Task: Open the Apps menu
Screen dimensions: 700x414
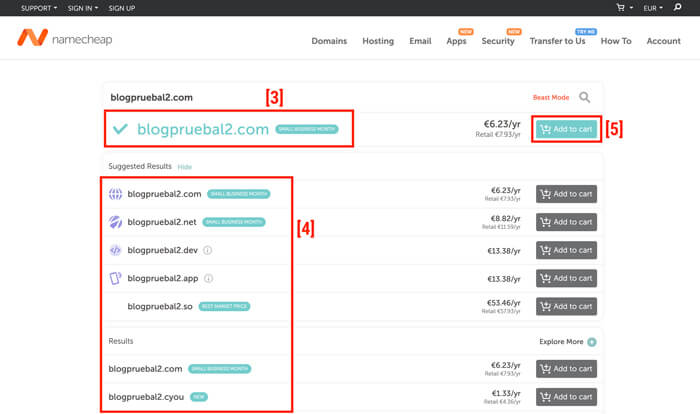Action: tap(456, 41)
